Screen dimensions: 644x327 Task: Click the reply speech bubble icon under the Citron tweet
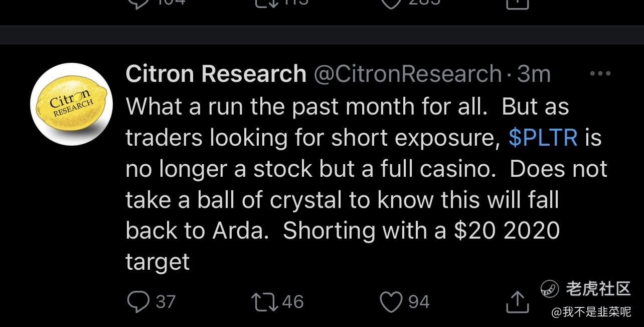136,301
